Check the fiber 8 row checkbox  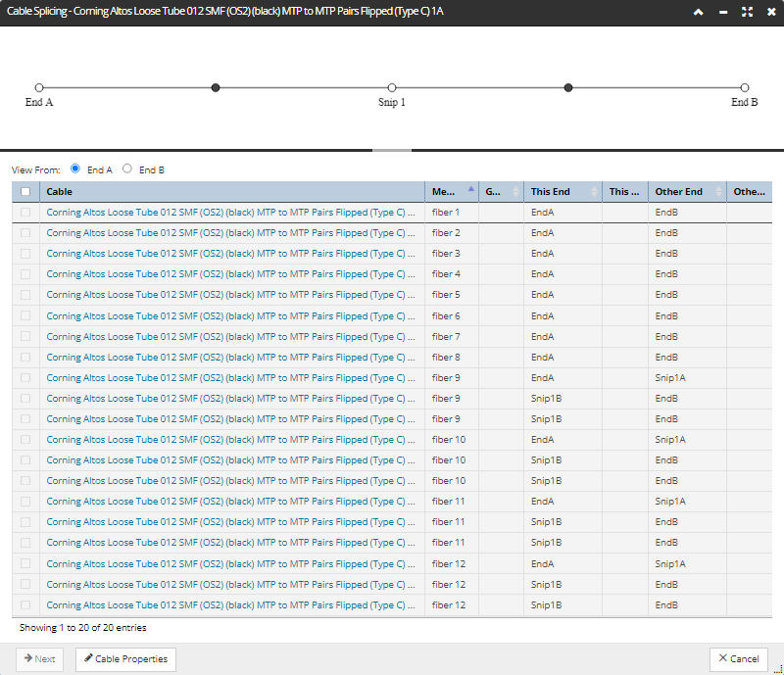click(25, 357)
